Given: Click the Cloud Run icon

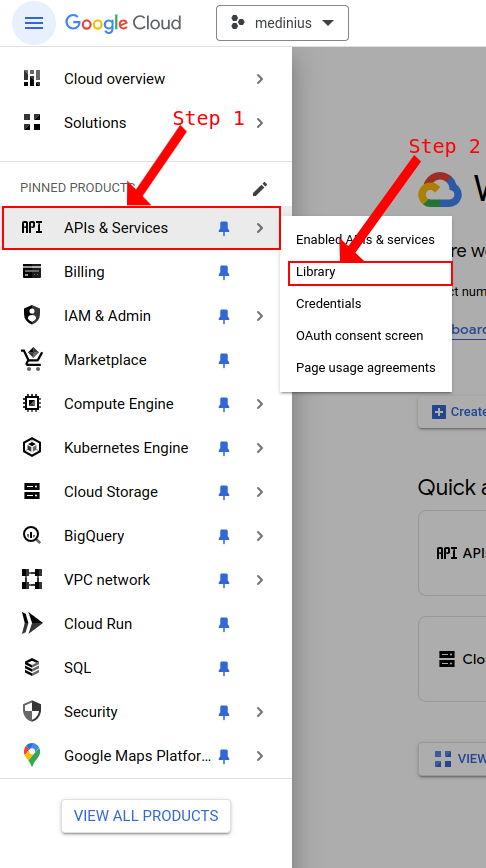Looking at the screenshot, I should pyautogui.click(x=32, y=623).
